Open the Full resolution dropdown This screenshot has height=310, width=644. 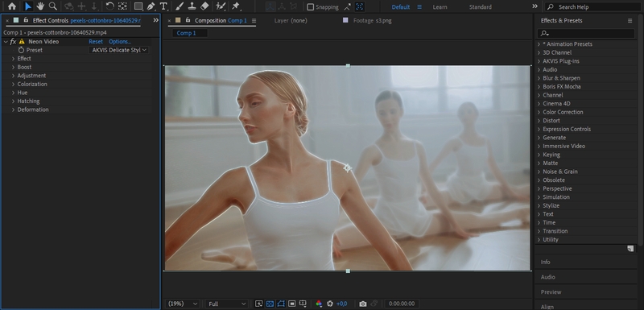coord(227,304)
